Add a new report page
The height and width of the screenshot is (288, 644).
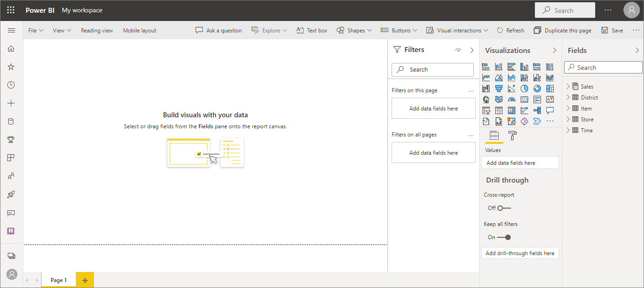85,280
